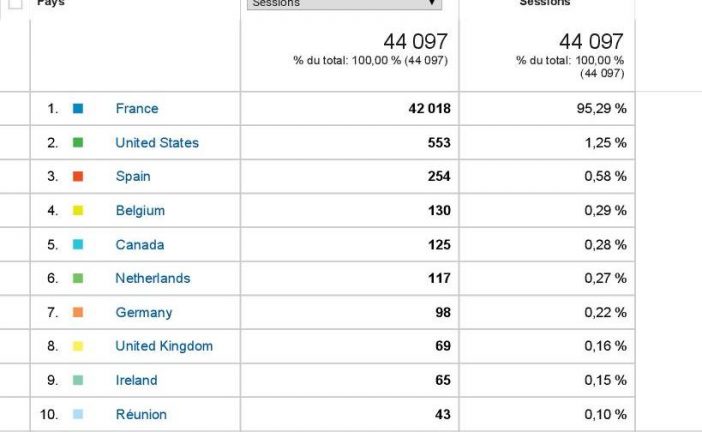
Task: Sort by the Pays column header
Action: tap(51, 3)
